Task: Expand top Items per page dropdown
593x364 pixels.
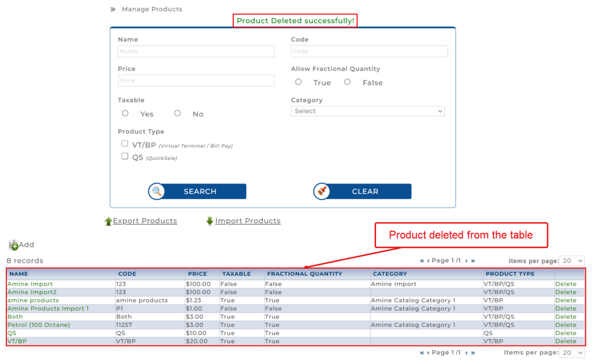Action: click(x=572, y=261)
